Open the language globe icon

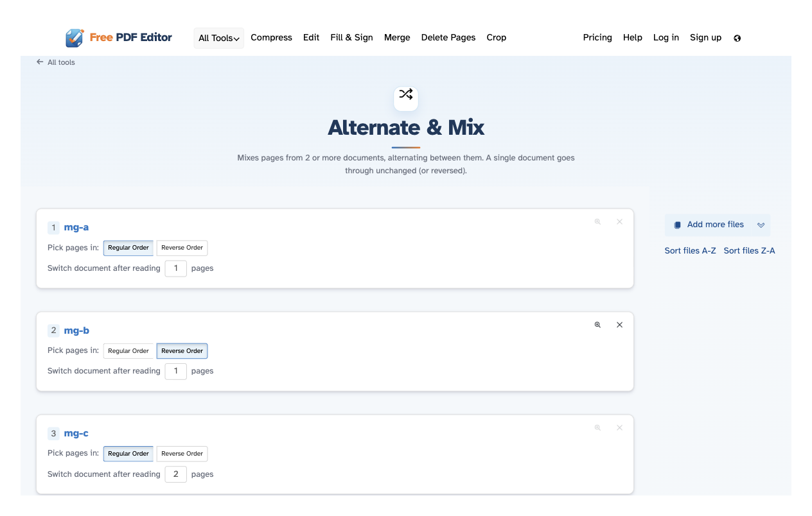coord(737,38)
